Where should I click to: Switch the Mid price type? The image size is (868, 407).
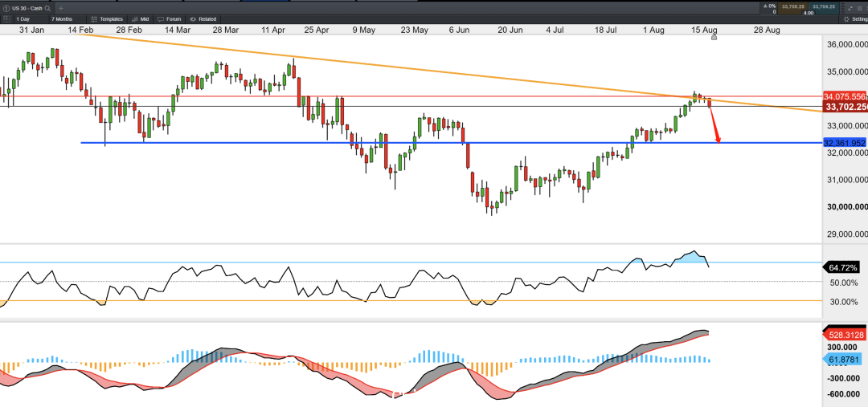click(x=141, y=18)
